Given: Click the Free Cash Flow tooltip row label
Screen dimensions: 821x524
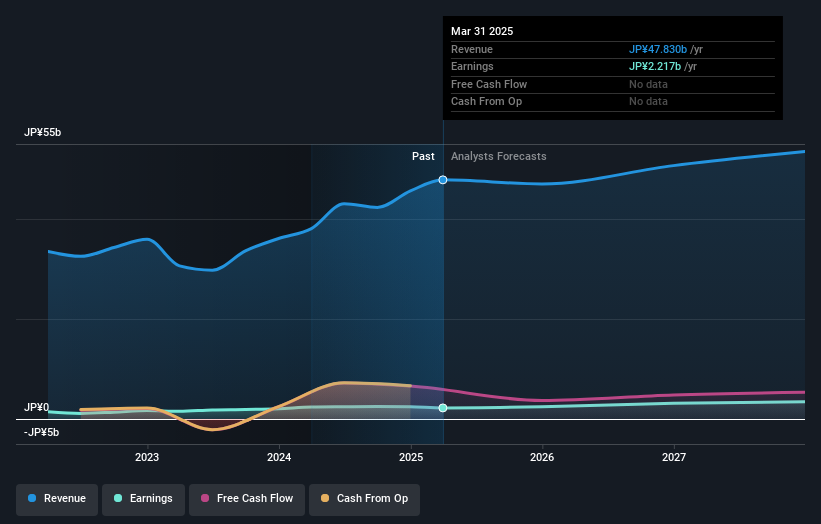Looking at the screenshot, I should (489, 84).
